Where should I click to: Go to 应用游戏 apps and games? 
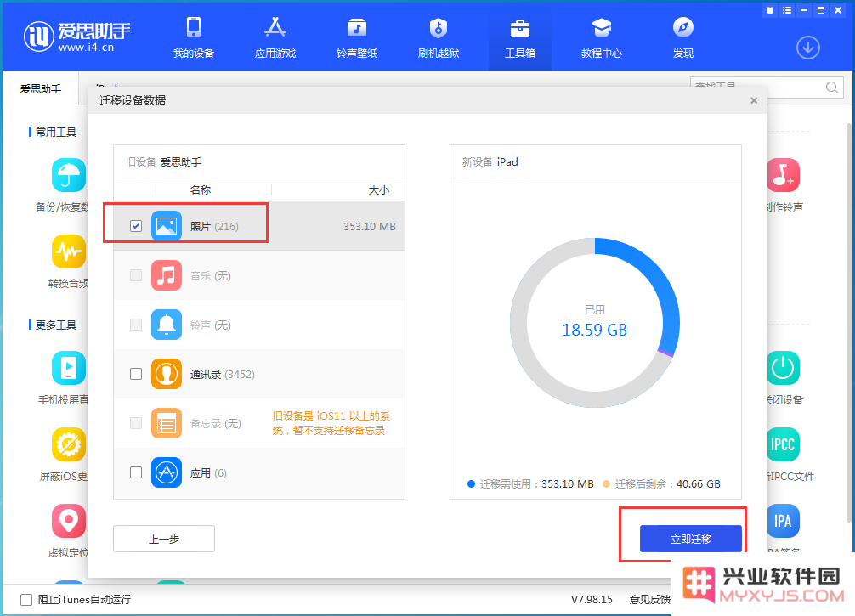click(x=275, y=37)
